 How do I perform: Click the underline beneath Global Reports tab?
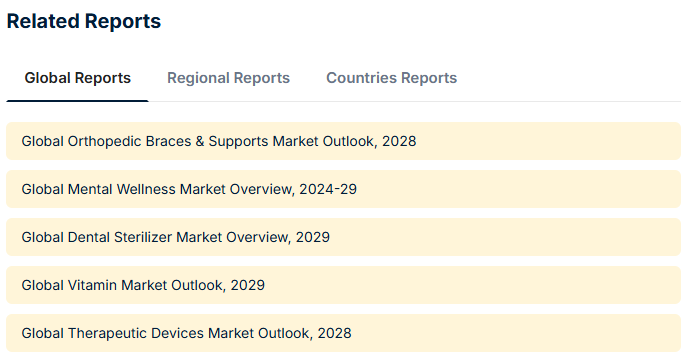point(77,101)
